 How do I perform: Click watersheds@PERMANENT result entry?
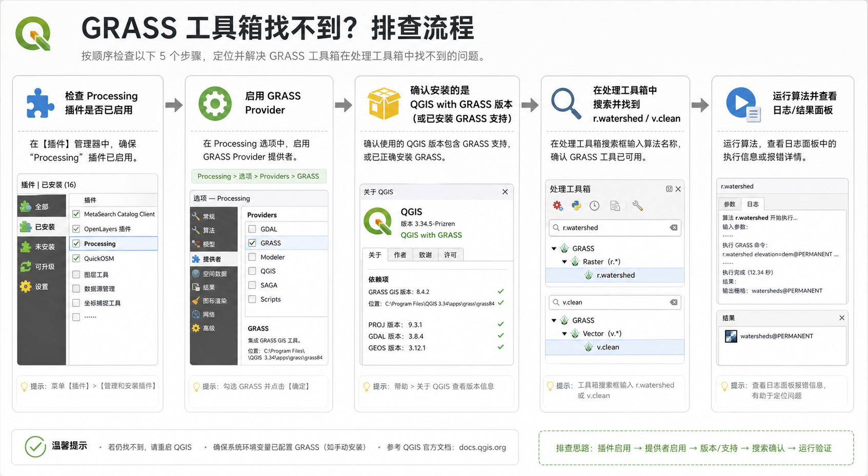(776, 336)
